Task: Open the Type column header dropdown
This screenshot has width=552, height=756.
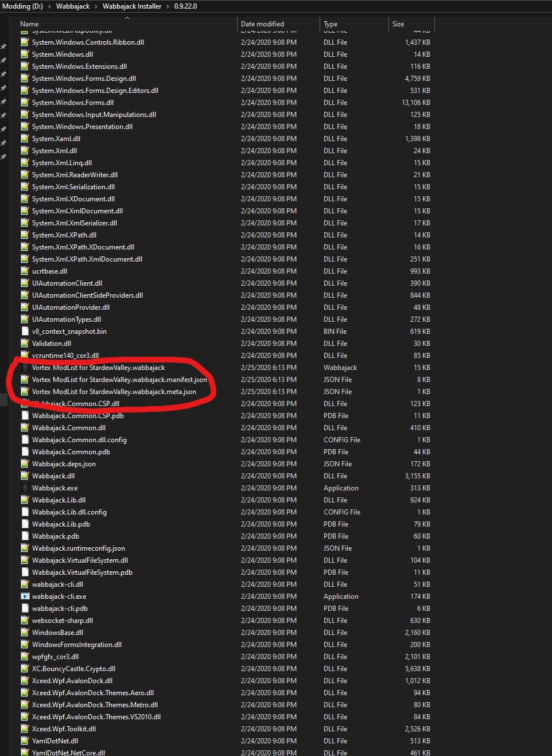Action: tap(382, 24)
